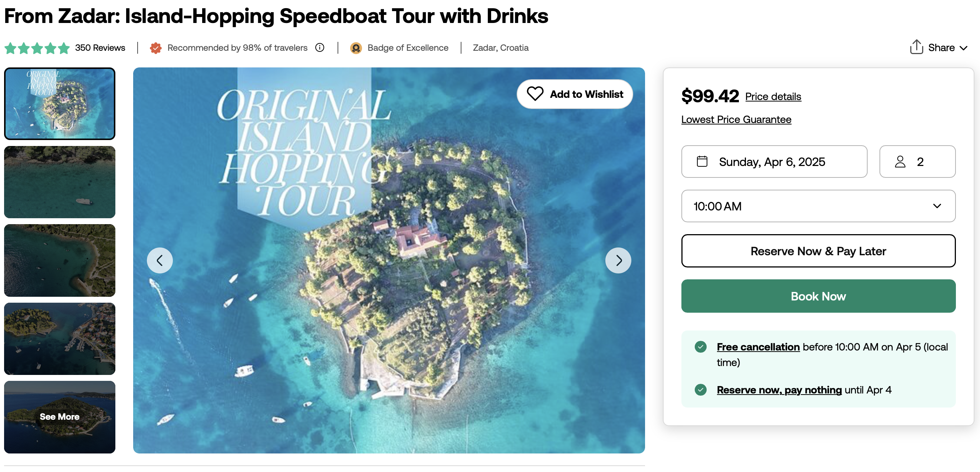Open the Free cancellation link

click(758, 346)
